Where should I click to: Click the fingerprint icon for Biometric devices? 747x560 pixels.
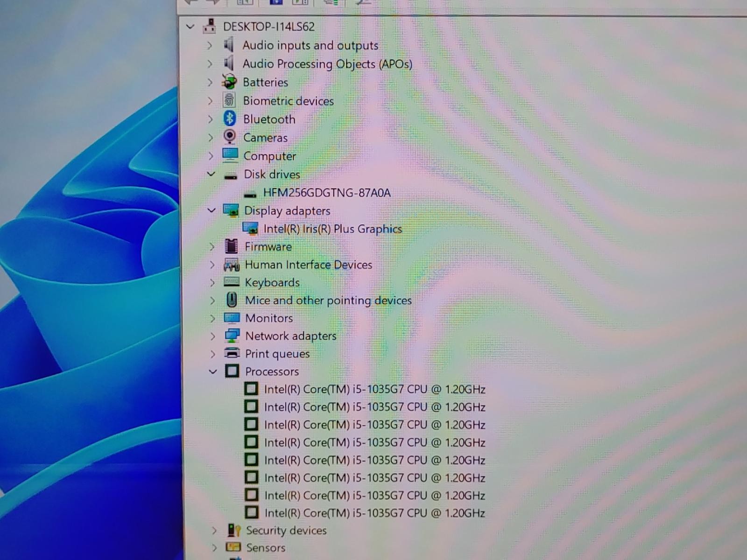229,100
